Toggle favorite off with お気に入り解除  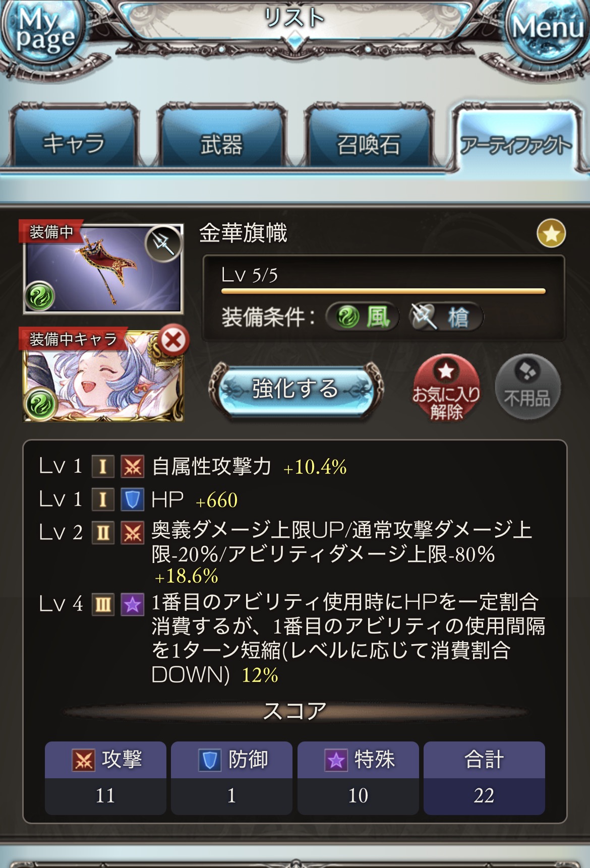click(x=446, y=388)
